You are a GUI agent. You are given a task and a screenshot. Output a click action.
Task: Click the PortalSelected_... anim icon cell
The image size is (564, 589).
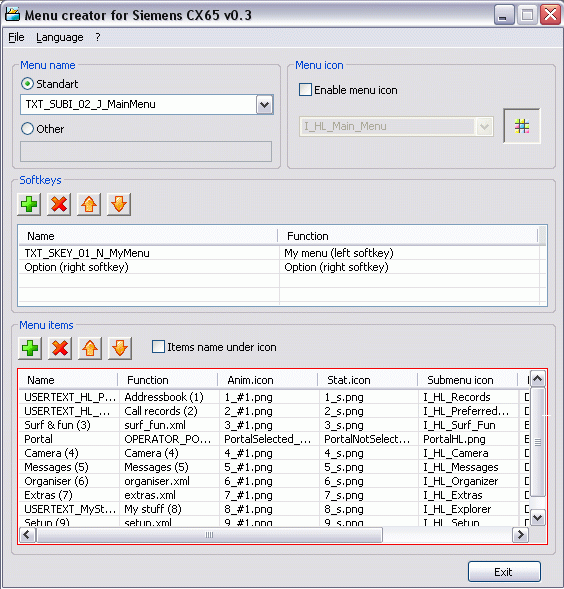[x=268, y=439]
